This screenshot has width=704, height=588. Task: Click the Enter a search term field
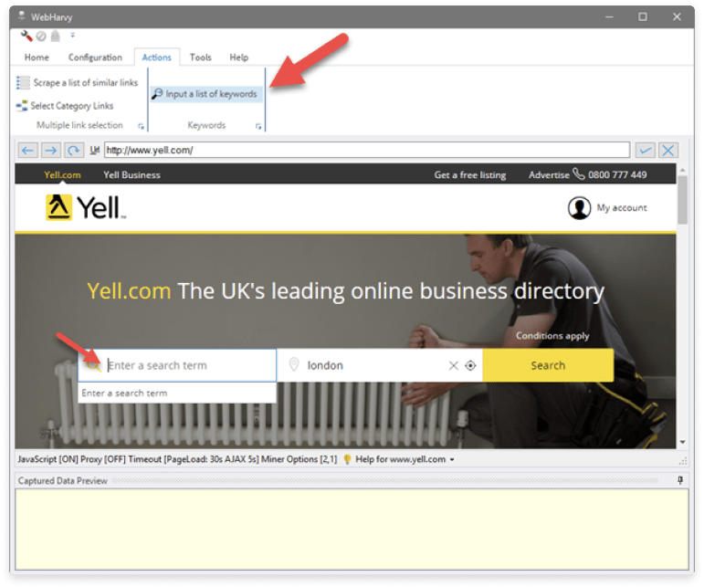tap(187, 365)
